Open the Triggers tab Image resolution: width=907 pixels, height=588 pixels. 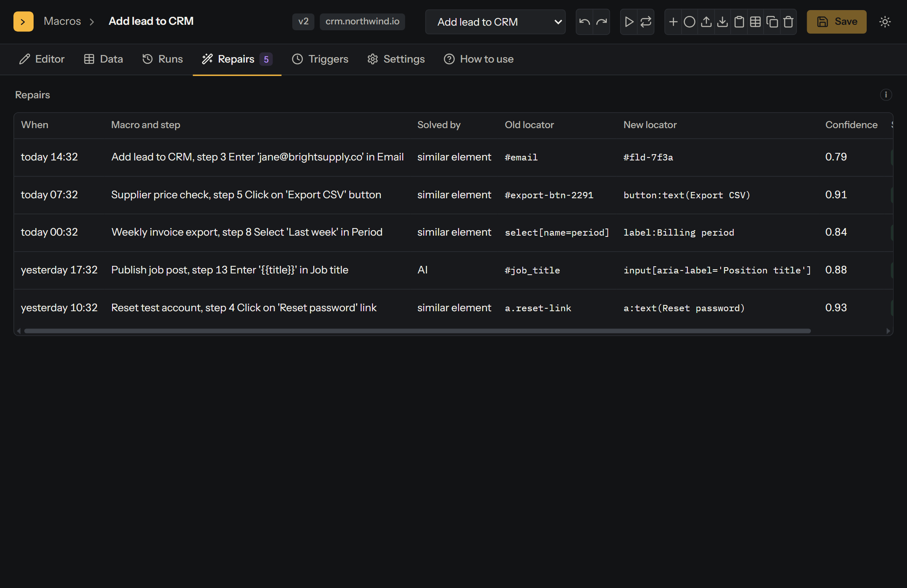tap(320, 59)
